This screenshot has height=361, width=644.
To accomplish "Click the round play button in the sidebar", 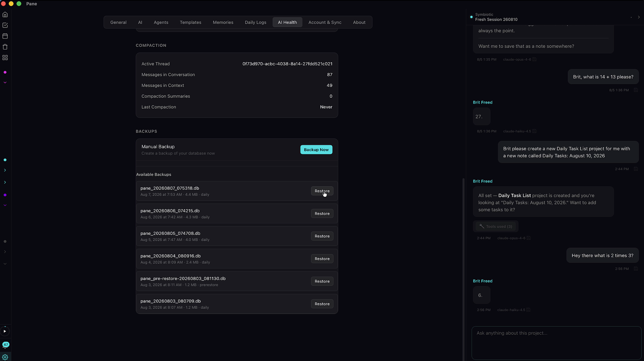I will [5, 331].
